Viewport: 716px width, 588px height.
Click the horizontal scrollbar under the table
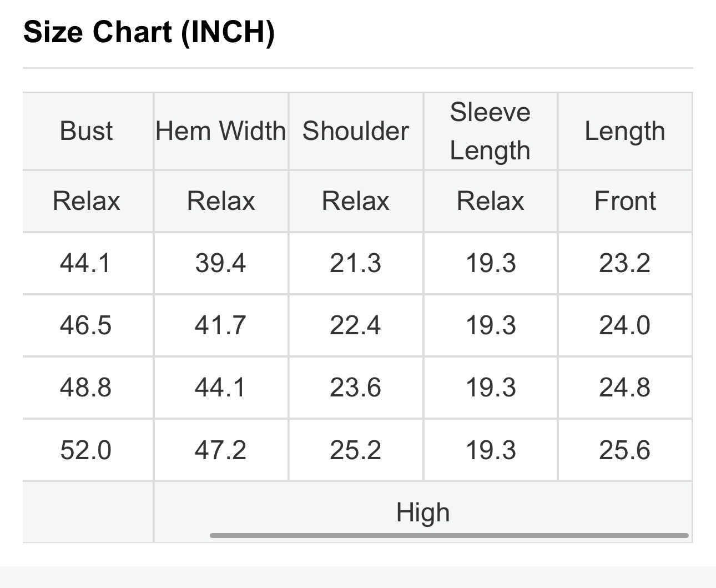click(x=449, y=536)
